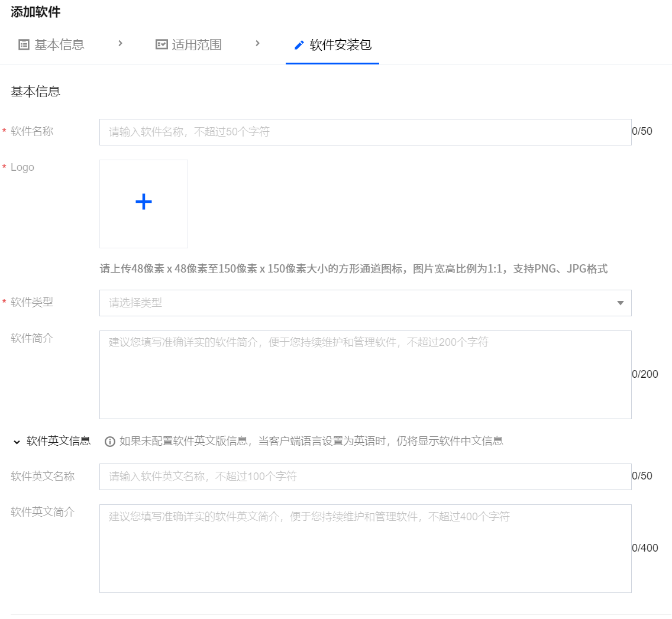Image resolution: width=672 pixels, height=619 pixels.
Task: Click into the 软件英文简介 text area
Action: pos(365,549)
